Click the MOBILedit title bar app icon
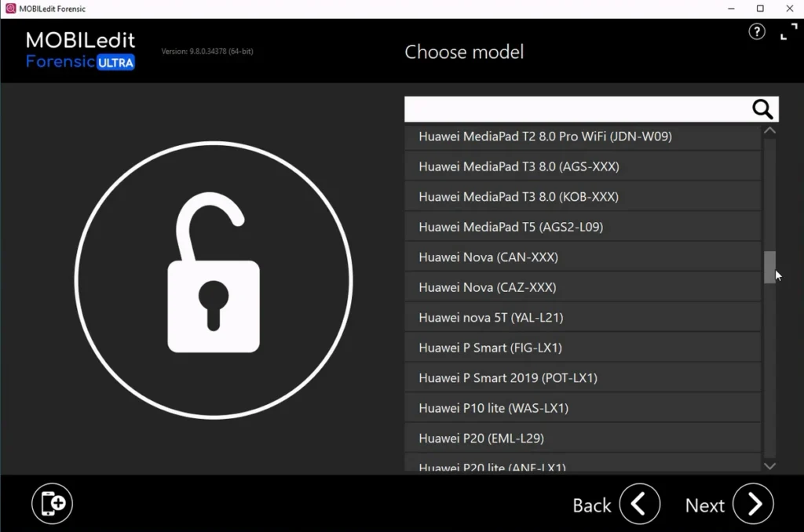Viewport: 804px width, 532px height. (10, 9)
